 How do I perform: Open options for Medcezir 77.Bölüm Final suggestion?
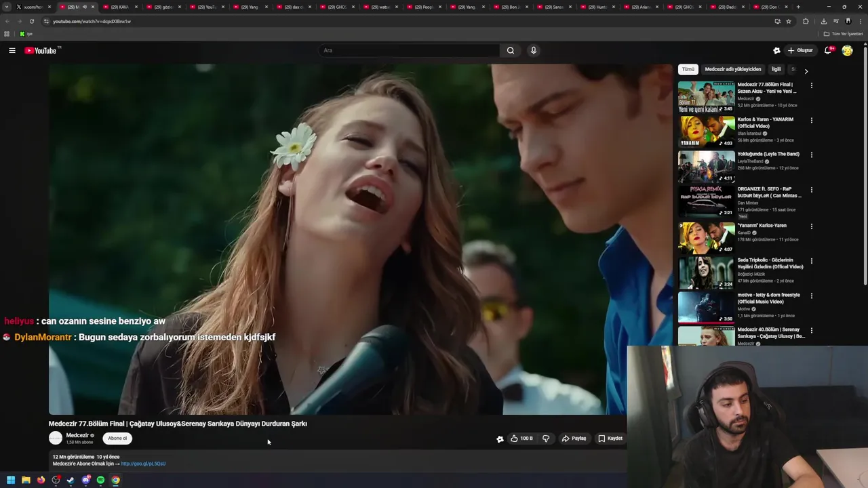click(811, 86)
